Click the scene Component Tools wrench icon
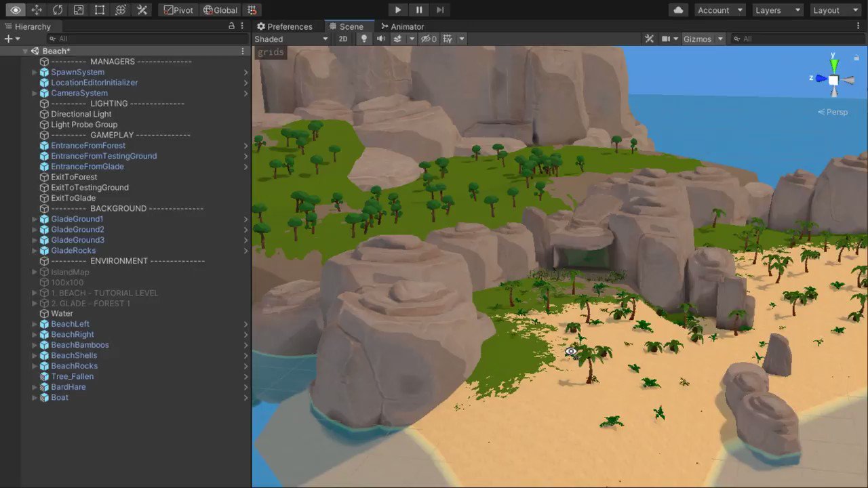This screenshot has width=868, height=488. tap(649, 39)
